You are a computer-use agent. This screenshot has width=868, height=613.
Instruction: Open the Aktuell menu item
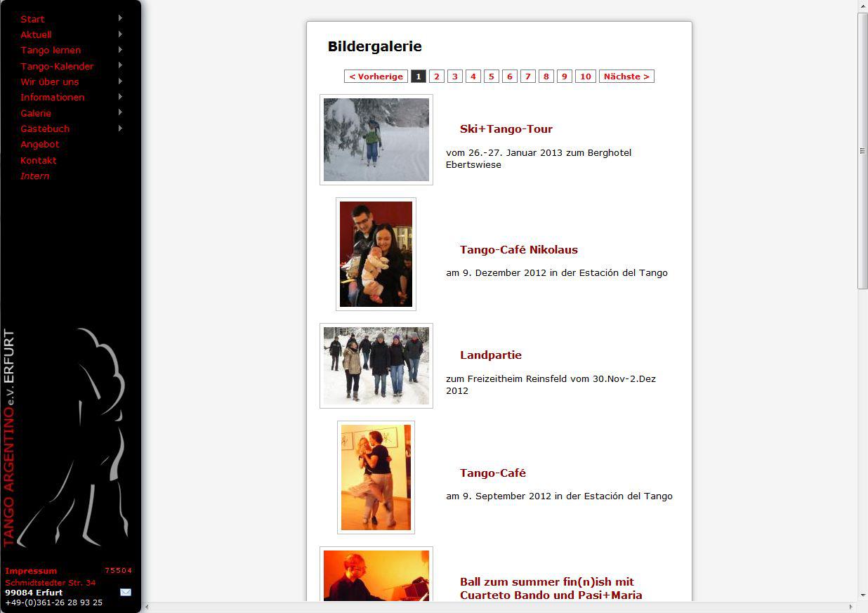click(36, 34)
